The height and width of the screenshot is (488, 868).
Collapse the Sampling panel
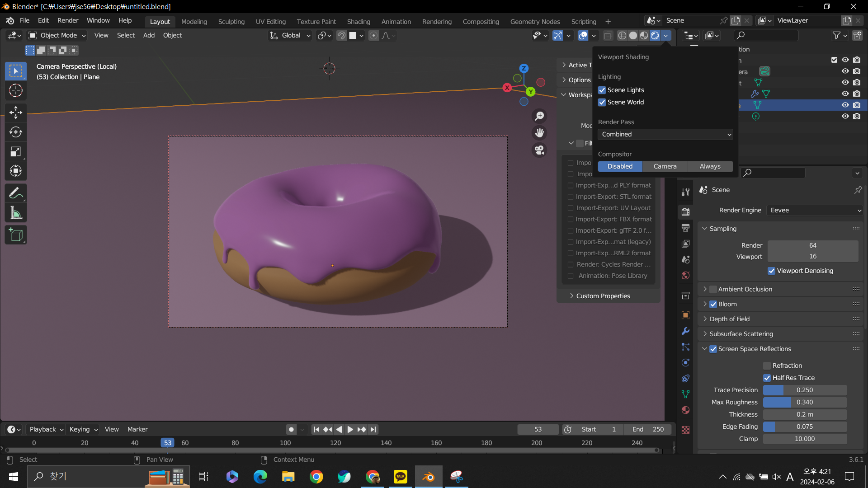723,229
